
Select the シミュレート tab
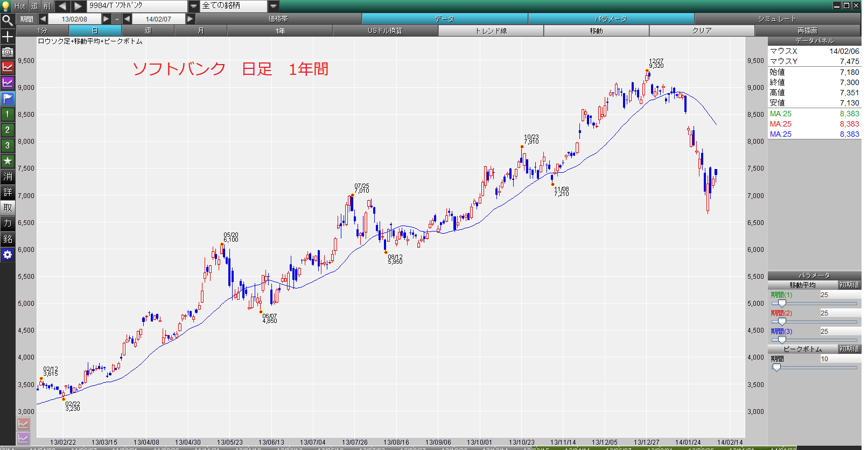click(777, 19)
